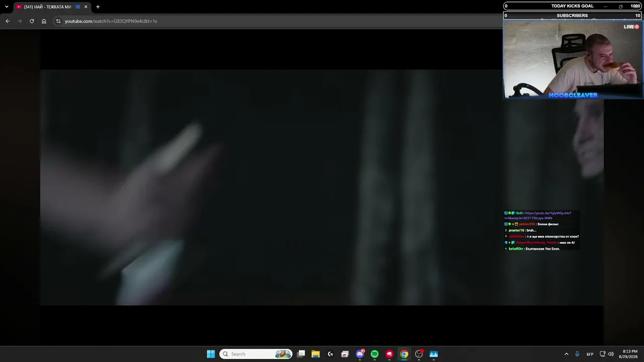The height and width of the screenshot is (362, 644).
Task: Click the TODAY KICKS GOAL bar
Action: [x=573, y=6]
